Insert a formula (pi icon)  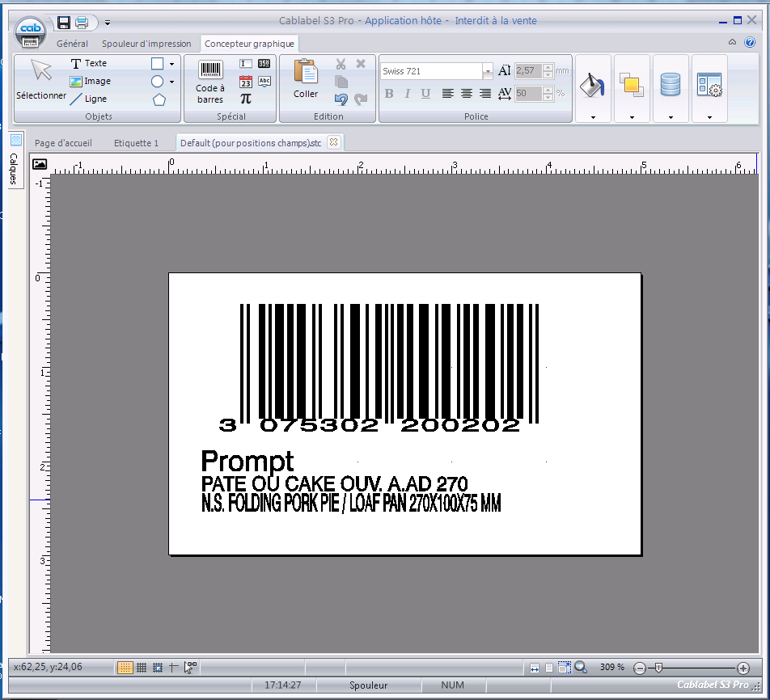[246, 99]
